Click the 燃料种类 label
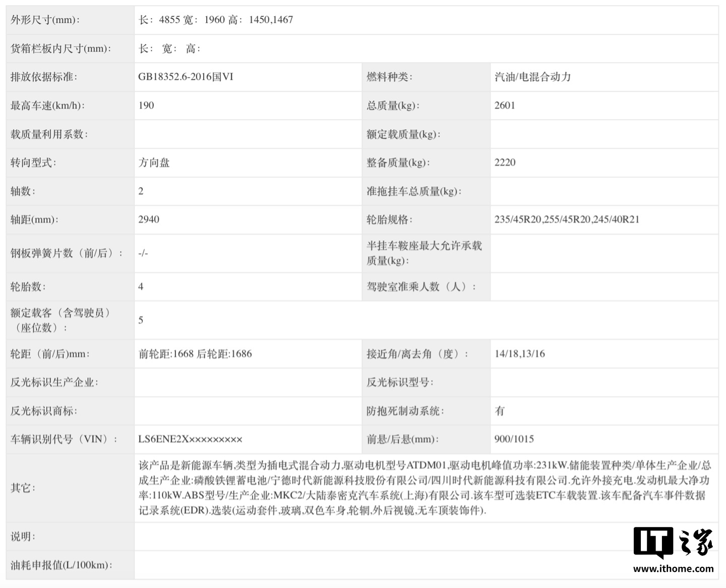The image size is (726, 588). coord(390,77)
